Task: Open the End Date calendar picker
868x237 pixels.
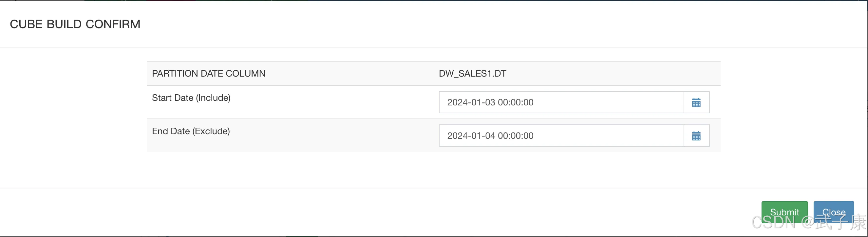Action: click(x=696, y=136)
